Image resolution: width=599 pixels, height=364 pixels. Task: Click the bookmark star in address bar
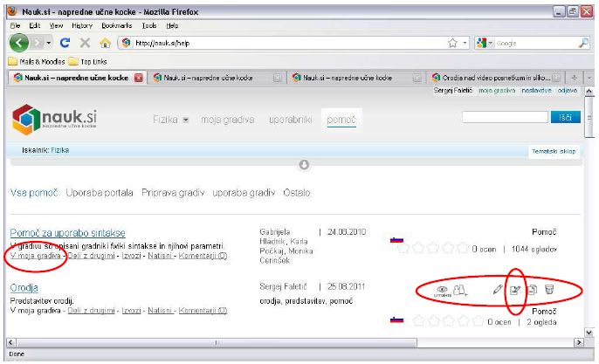pyautogui.click(x=452, y=43)
